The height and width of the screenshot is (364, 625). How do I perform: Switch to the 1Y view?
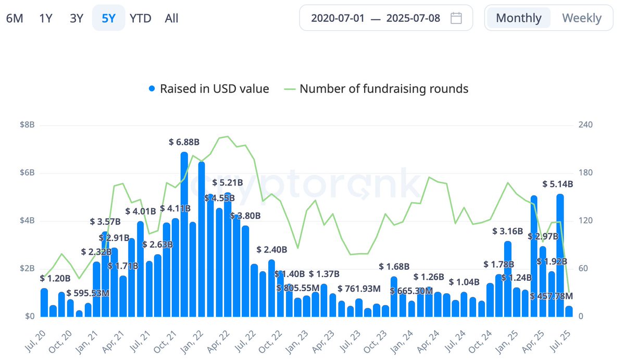46,18
